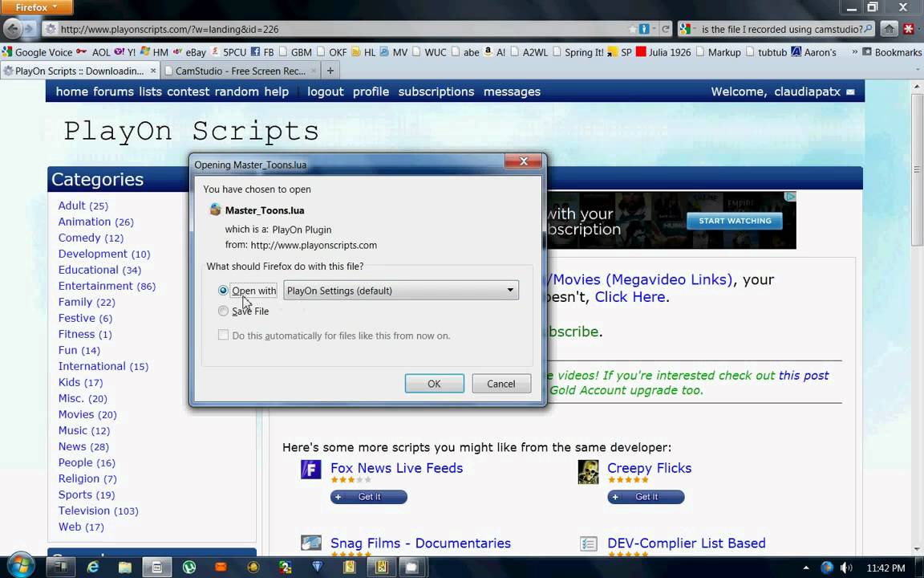Viewport: 924px width, 578px height.
Task: Close the Opening Master_Toons.lua dialog
Action: [x=523, y=161]
